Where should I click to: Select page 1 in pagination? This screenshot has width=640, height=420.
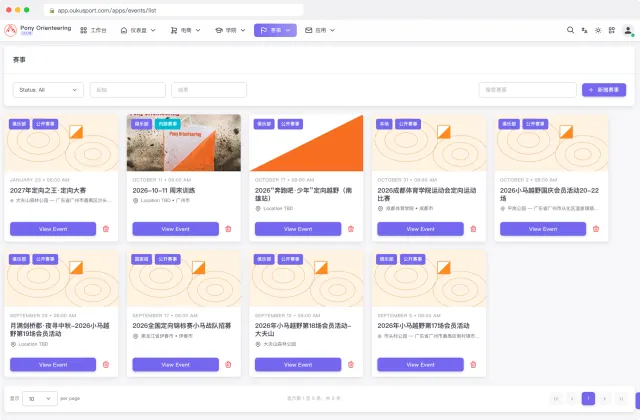(x=588, y=398)
